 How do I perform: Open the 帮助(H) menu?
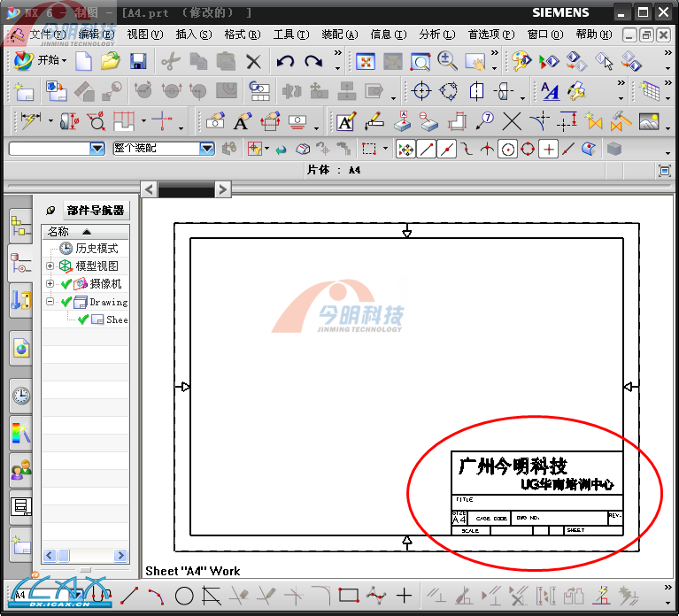tap(594, 35)
